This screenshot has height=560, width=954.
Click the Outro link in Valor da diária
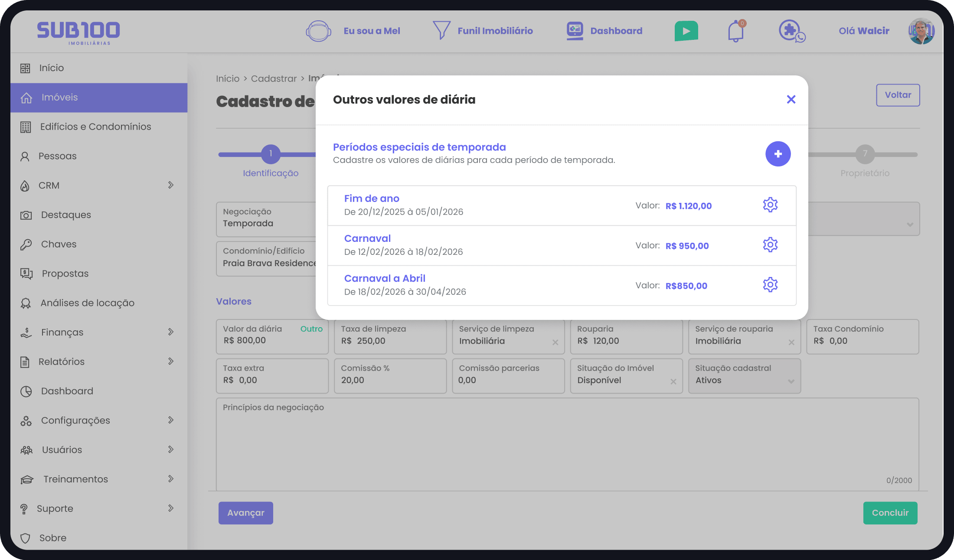point(311,329)
